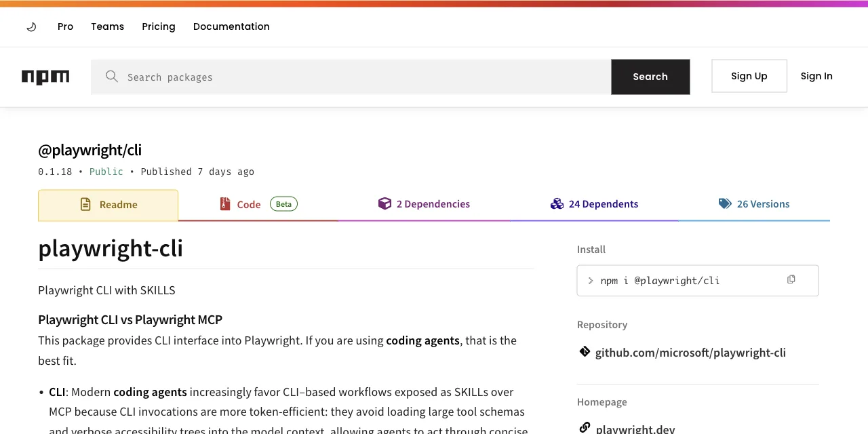Click the playwright-cli readme heading
This screenshot has height=434, width=868.
pyautogui.click(x=111, y=248)
